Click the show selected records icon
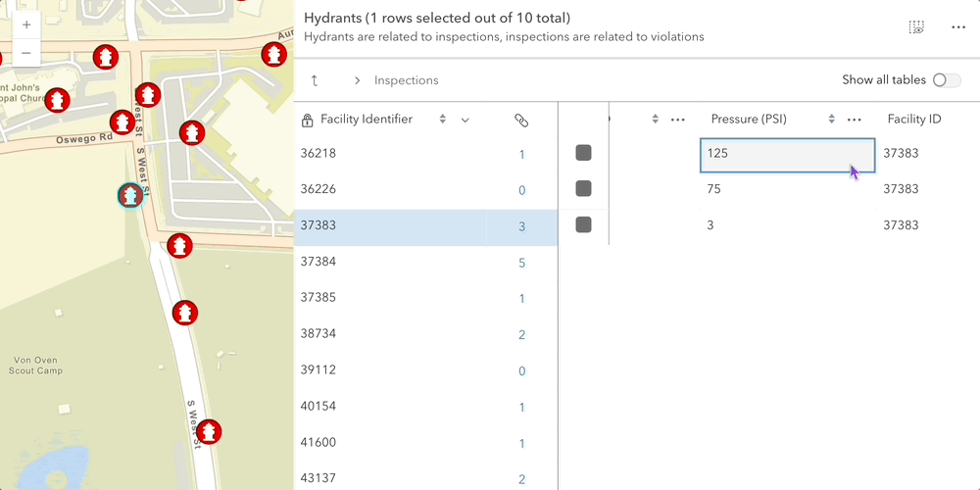Viewport: 980px width, 490px height. pos(916,27)
